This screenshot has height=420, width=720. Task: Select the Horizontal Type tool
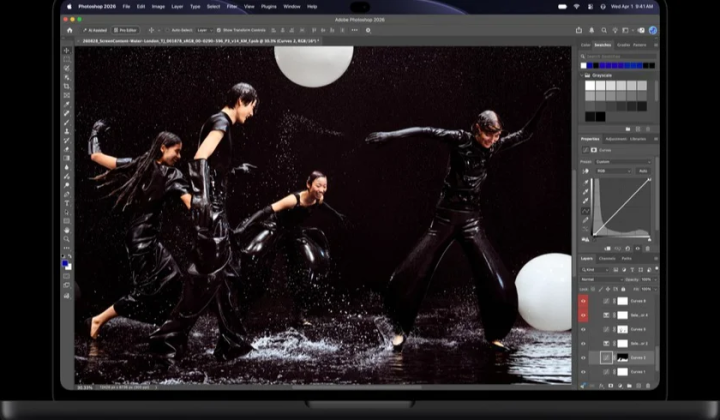click(67, 203)
